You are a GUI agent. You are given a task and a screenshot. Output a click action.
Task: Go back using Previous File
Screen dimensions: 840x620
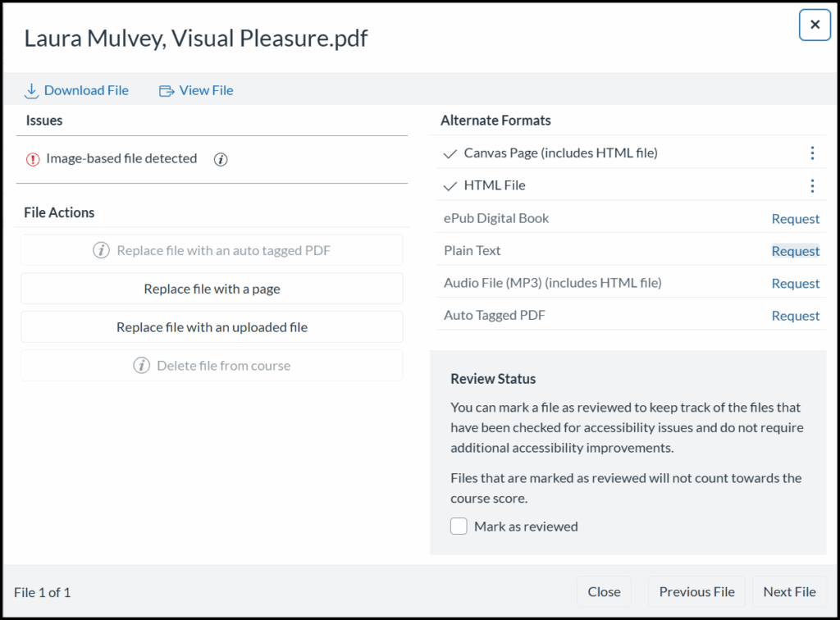(696, 591)
